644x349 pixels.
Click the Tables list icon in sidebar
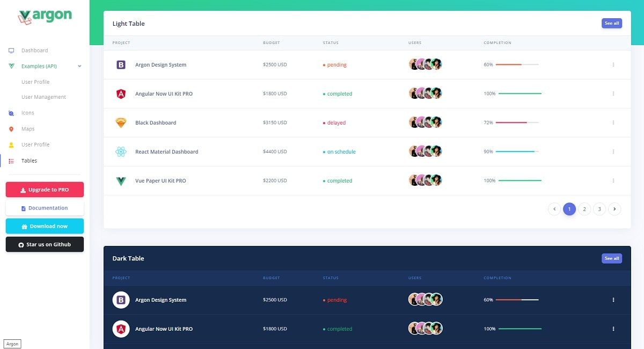click(11, 161)
